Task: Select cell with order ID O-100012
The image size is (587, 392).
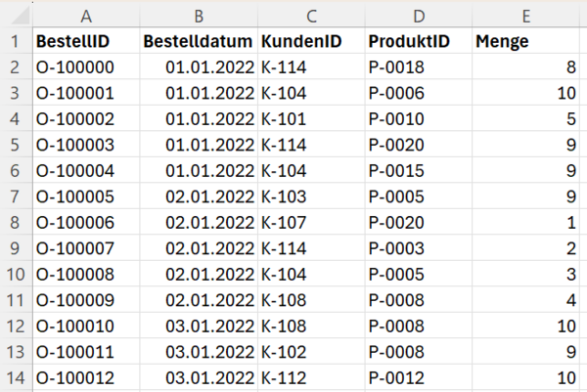Action: click(86, 376)
